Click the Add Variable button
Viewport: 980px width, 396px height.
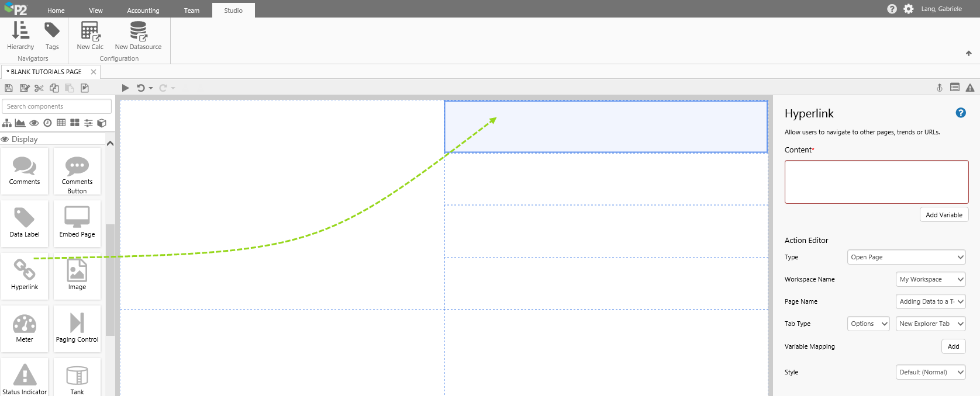point(944,215)
